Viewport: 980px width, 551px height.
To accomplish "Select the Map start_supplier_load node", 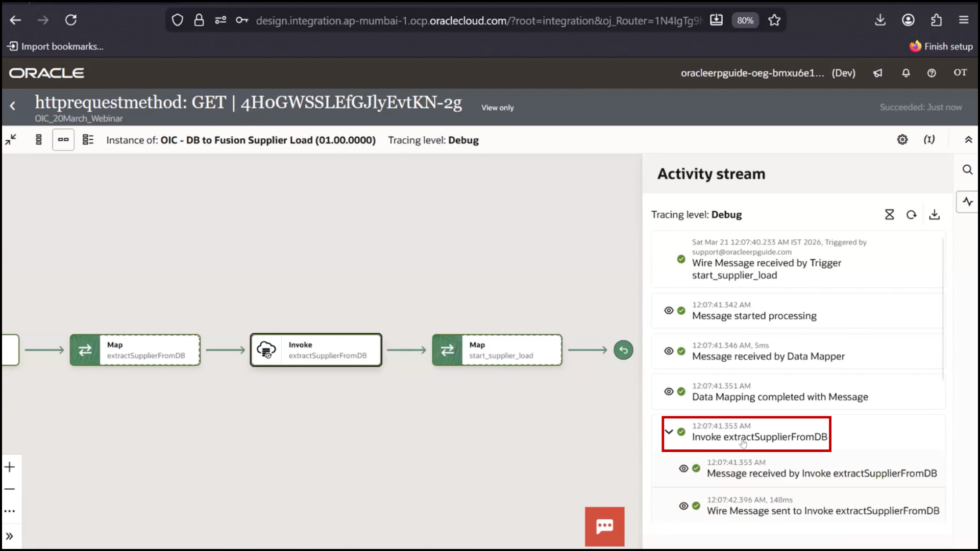I will [497, 350].
